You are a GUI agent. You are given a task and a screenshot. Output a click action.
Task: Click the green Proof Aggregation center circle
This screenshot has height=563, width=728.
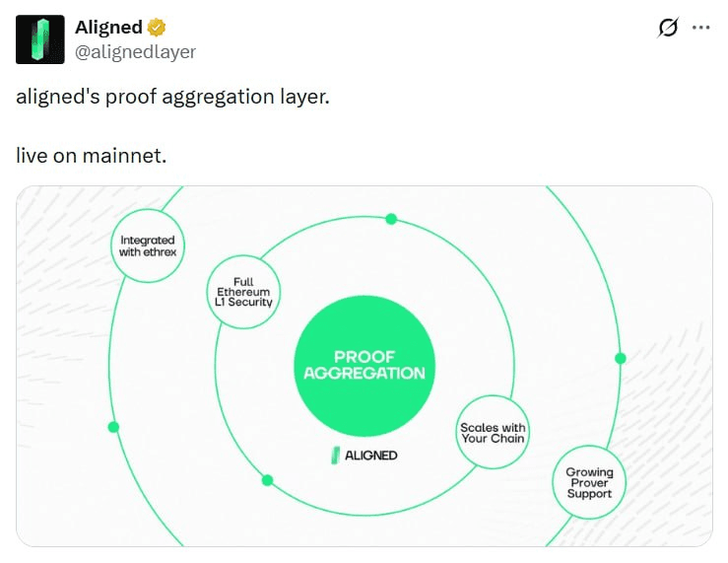pyautogui.click(x=364, y=366)
